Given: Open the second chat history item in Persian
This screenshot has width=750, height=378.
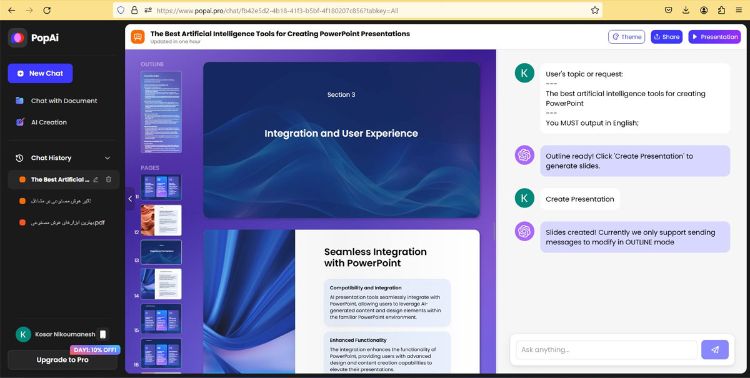Looking at the screenshot, I should [60, 201].
